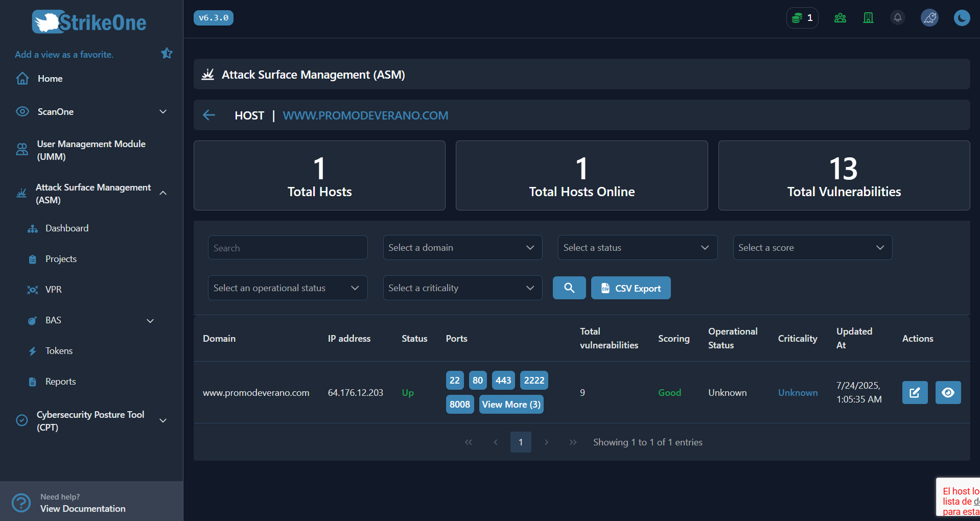
Task: Select page 1 in pagination
Action: [521, 442]
